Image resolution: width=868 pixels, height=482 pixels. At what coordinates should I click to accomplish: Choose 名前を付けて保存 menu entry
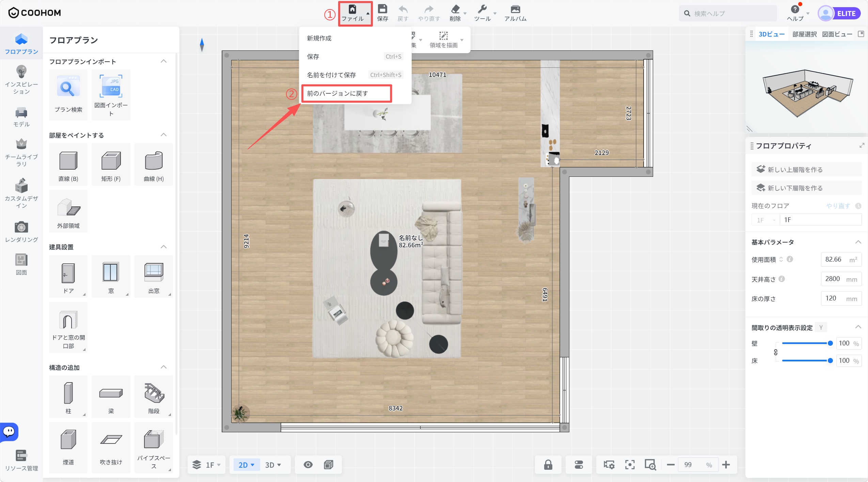pos(355,75)
